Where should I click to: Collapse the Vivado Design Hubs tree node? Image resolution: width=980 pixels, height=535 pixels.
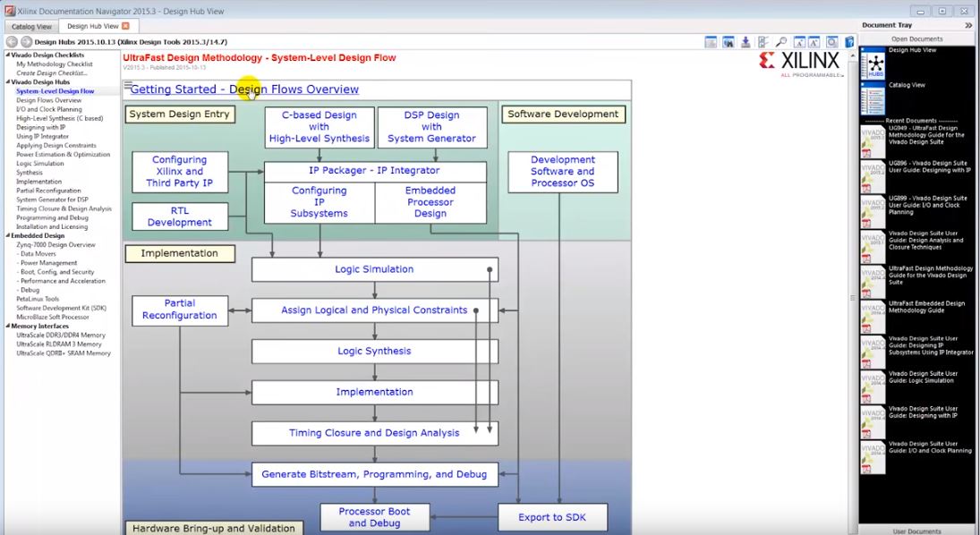coord(8,82)
